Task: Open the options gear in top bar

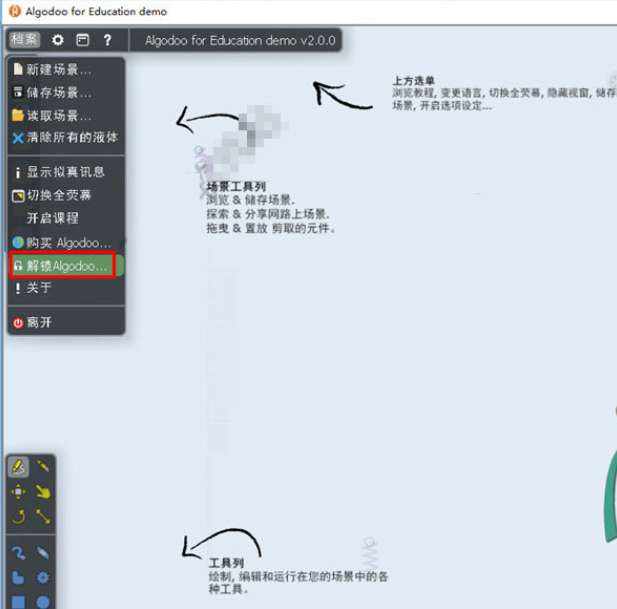Action: tap(58, 41)
